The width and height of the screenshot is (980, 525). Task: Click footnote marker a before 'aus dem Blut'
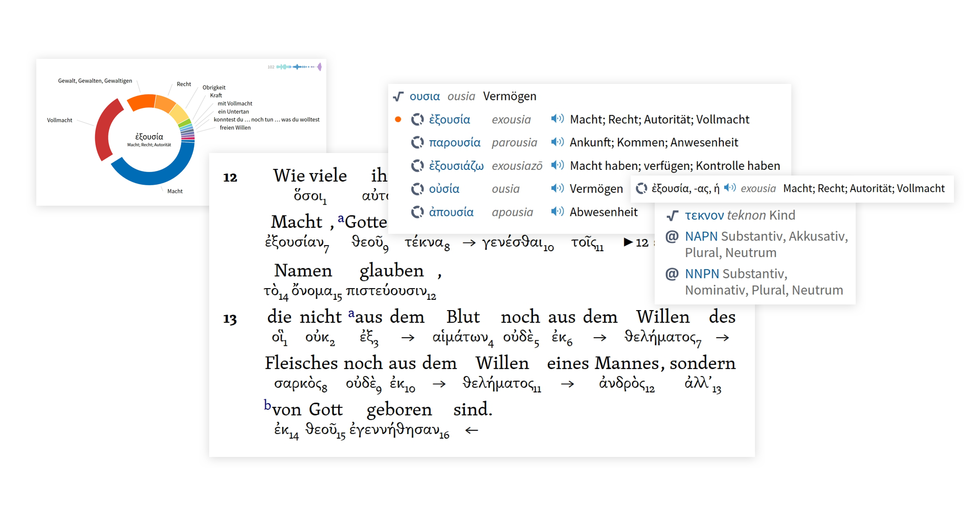pyautogui.click(x=351, y=313)
